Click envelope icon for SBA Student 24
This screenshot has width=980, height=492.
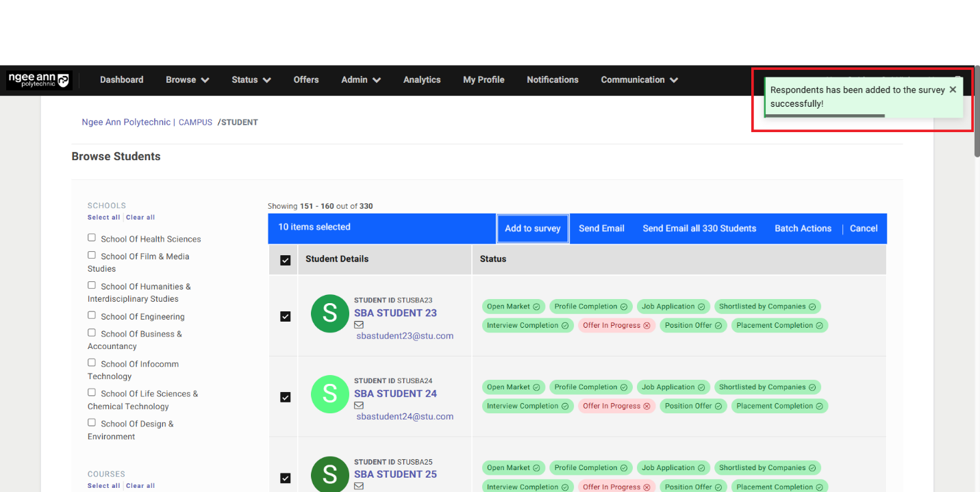tap(359, 406)
